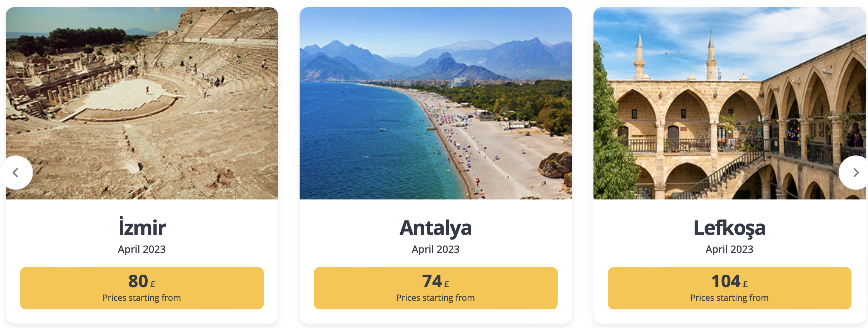Open the Lefkoşa arched courtyard photo

(730, 103)
